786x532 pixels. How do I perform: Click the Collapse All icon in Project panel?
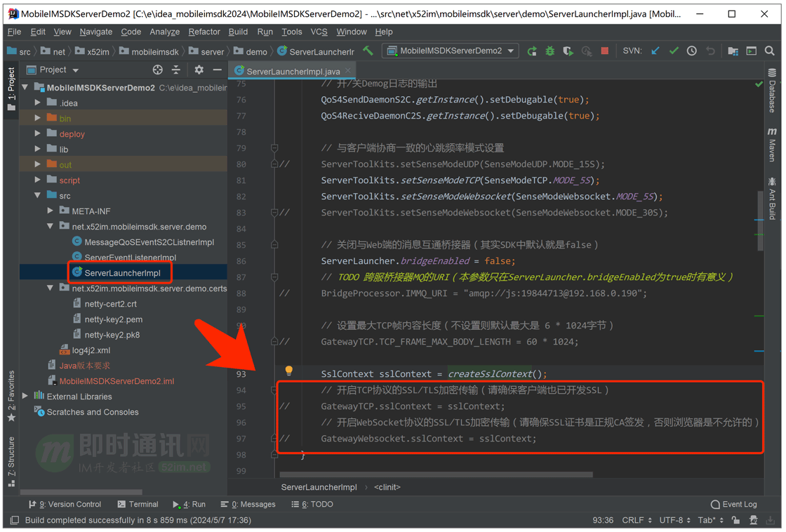176,70
